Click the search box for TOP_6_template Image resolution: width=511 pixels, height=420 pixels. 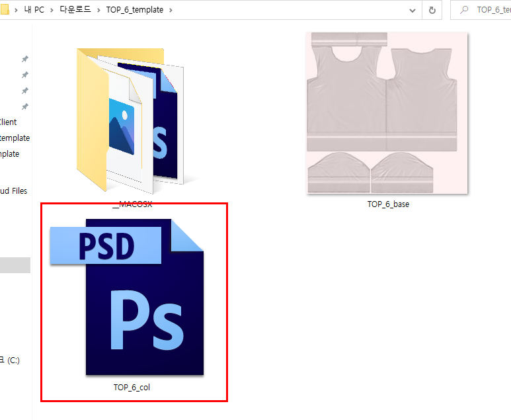click(481, 10)
